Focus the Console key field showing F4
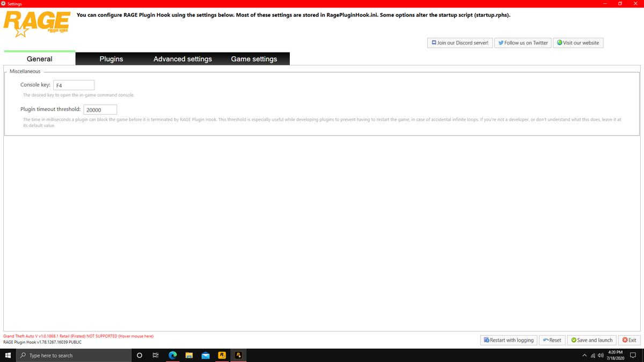Image resolution: width=644 pixels, height=362 pixels. (74, 85)
